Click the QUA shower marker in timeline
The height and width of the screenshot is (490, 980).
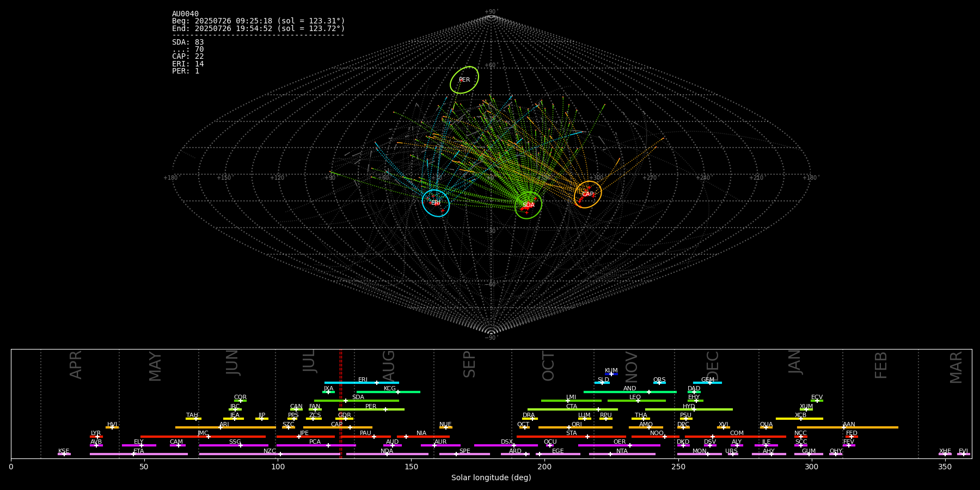coord(766,427)
